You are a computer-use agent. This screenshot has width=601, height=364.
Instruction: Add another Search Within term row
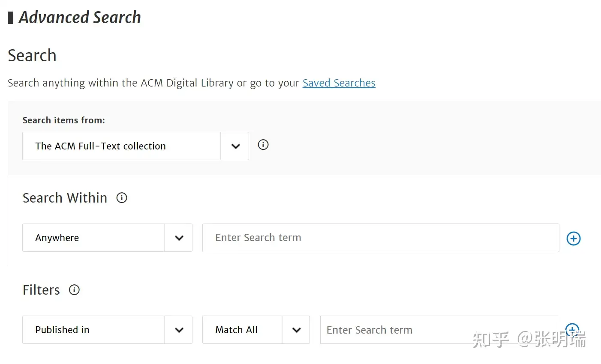[x=574, y=239]
